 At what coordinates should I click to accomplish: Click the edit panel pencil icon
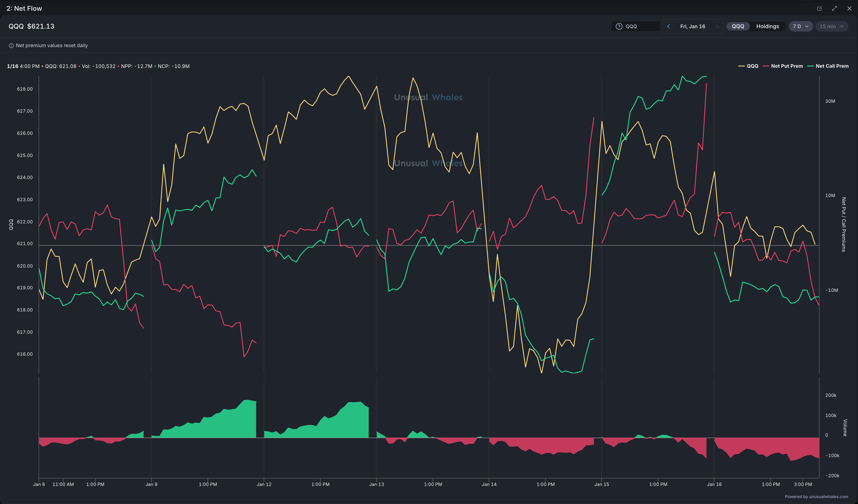819,8
